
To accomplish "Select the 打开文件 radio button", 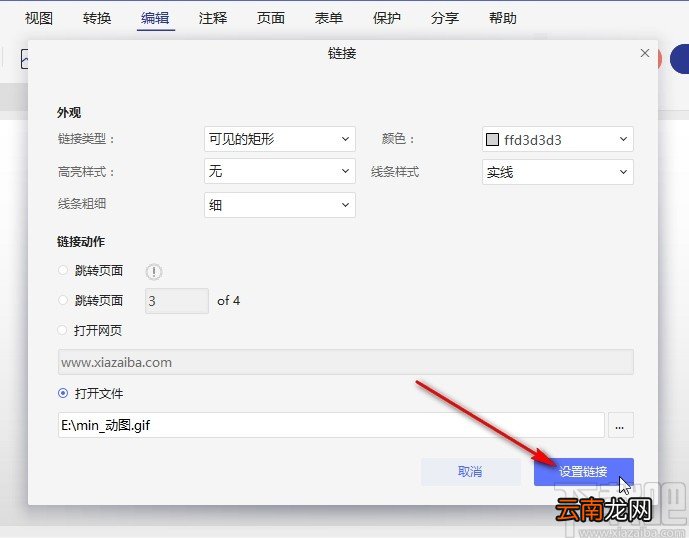I will pyautogui.click(x=63, y=393).
